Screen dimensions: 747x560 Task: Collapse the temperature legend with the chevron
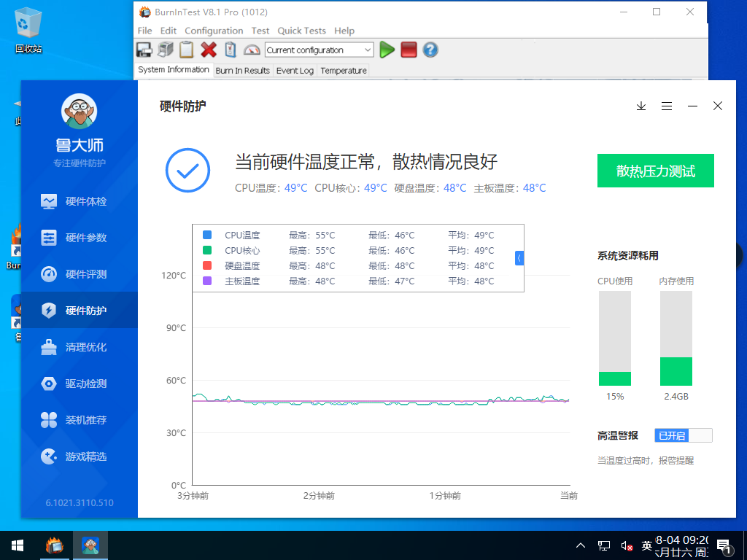tap(519, 257)
